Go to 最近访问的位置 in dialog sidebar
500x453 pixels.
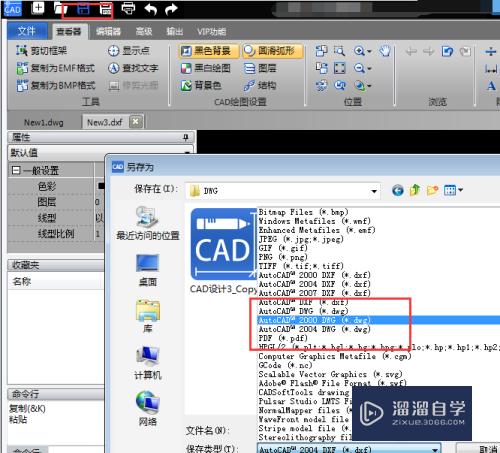148,223
